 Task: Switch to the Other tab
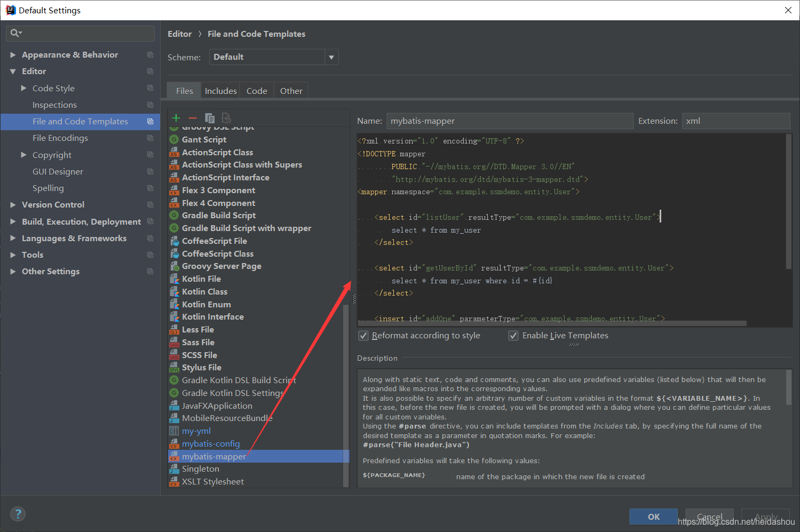291,91
